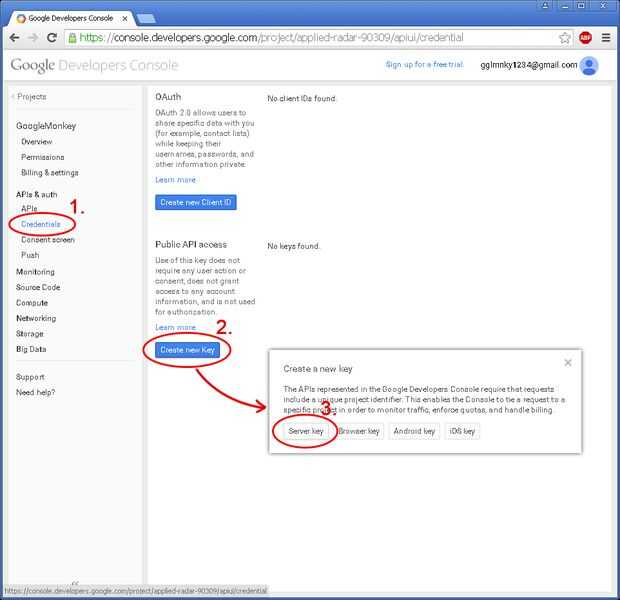Click Create new Key button

pos(187,350)
